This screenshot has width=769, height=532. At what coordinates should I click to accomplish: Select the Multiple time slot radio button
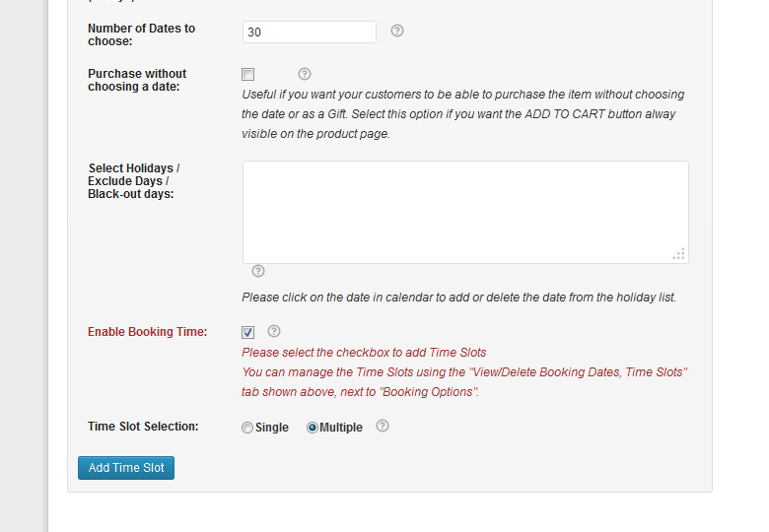pyautogui.click(x=313, y=428)
